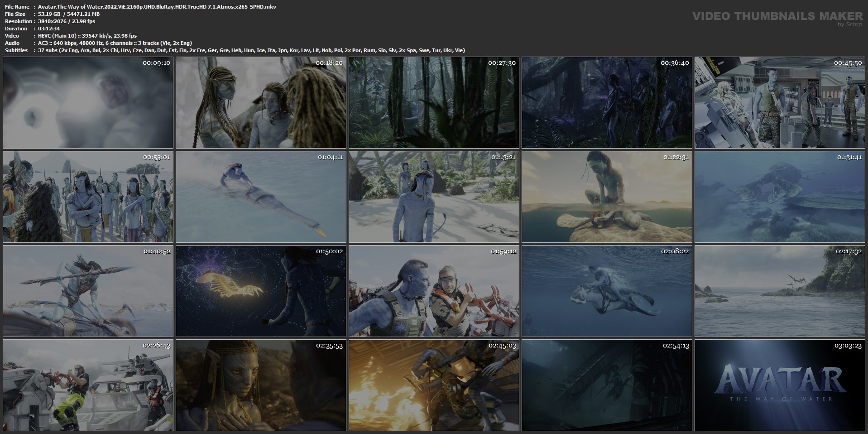Click the file name ending in SPHD.mkv
The height and width of the screenshot is (434, 868).
[x=157, y=7]
